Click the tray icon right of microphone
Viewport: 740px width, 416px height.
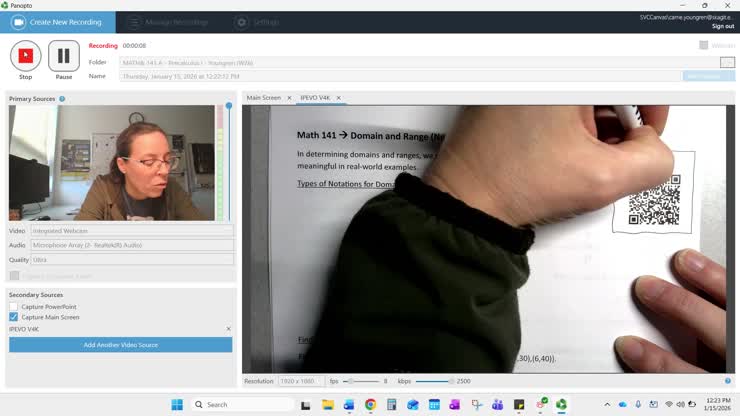coord(653,405)
